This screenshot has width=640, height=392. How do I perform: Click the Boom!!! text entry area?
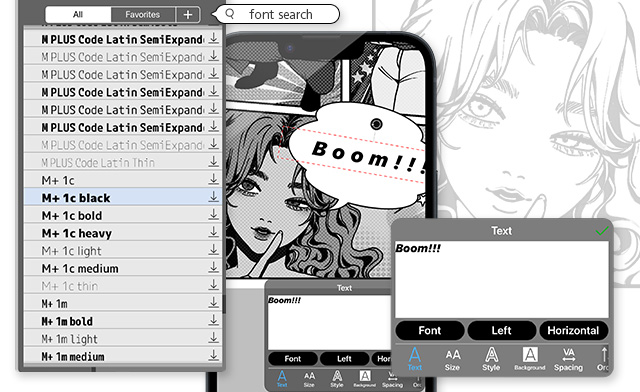pos(502,279)
